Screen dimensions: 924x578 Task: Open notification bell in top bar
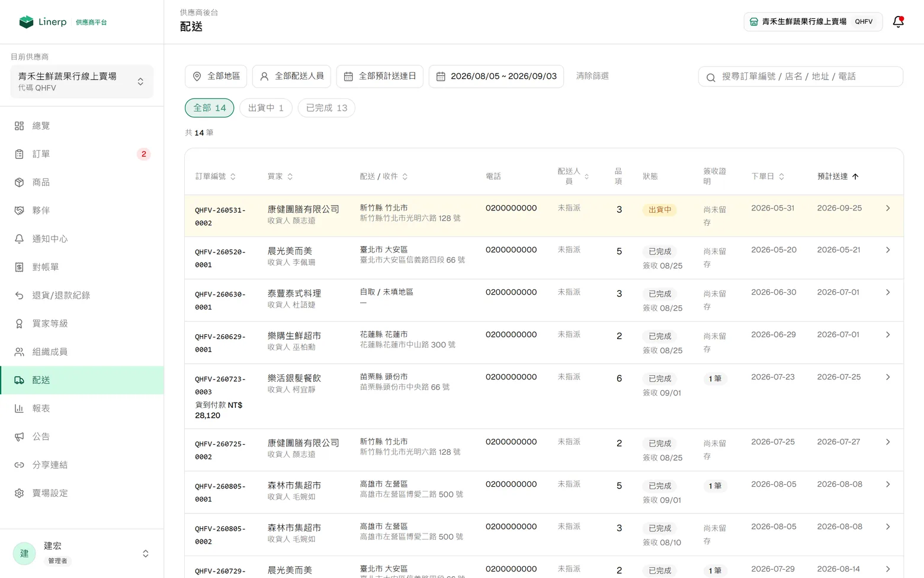(898, 22)
